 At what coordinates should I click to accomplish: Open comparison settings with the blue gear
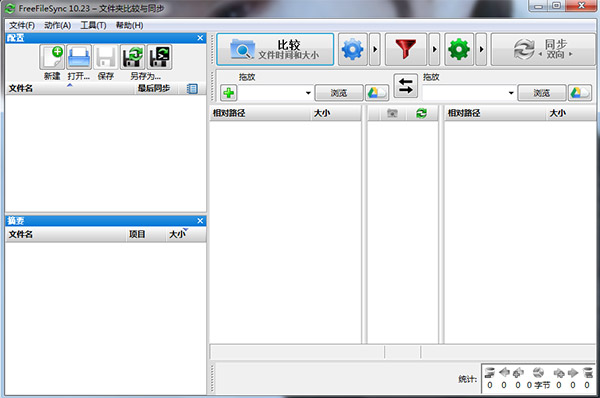[353, 49]
